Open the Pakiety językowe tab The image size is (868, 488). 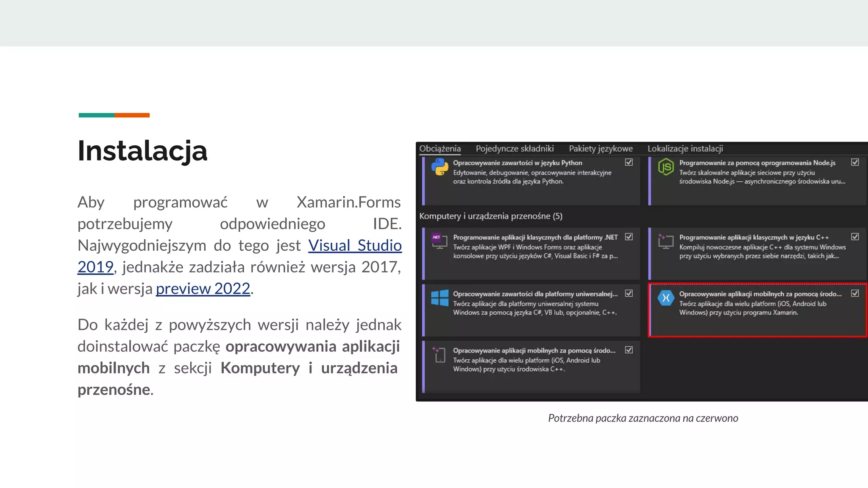[x=601, y=149]
